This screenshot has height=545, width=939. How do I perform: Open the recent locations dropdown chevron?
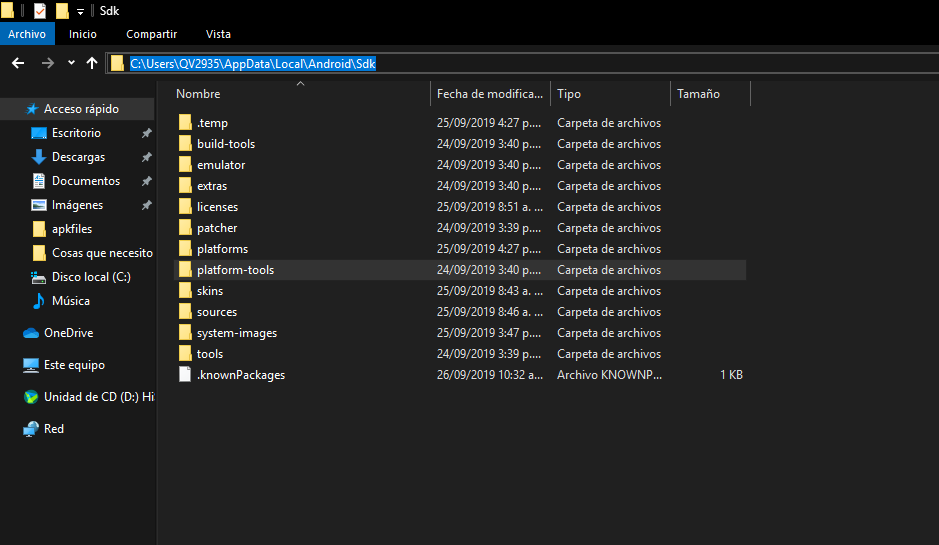71,63
